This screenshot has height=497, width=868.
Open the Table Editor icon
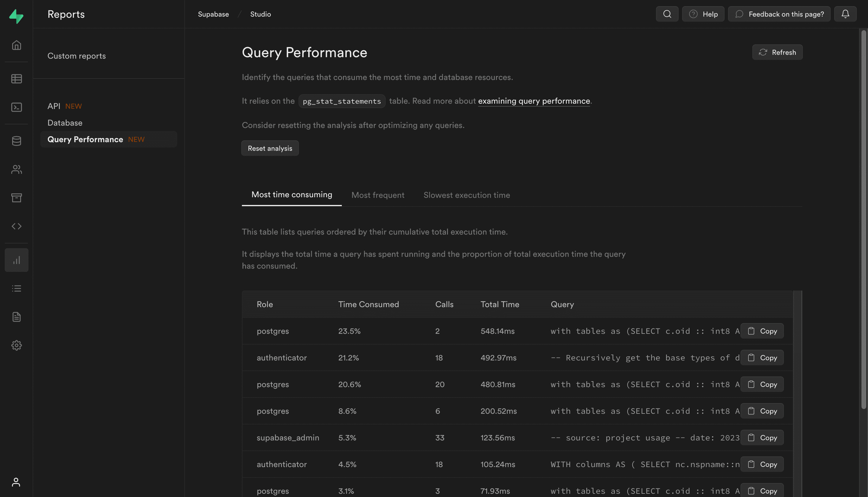pos(16,79)
